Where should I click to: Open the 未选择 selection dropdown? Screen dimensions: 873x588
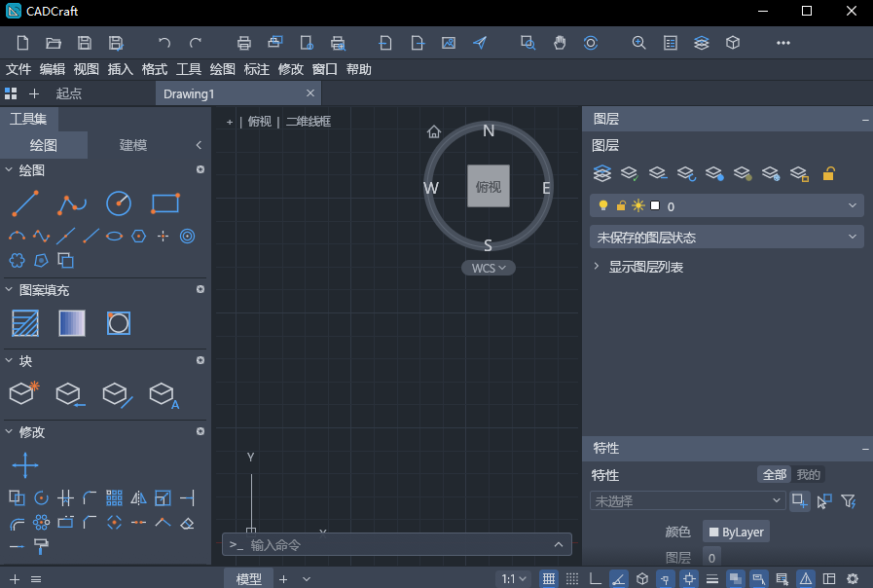pyautogui.click(x=688, y=501)
